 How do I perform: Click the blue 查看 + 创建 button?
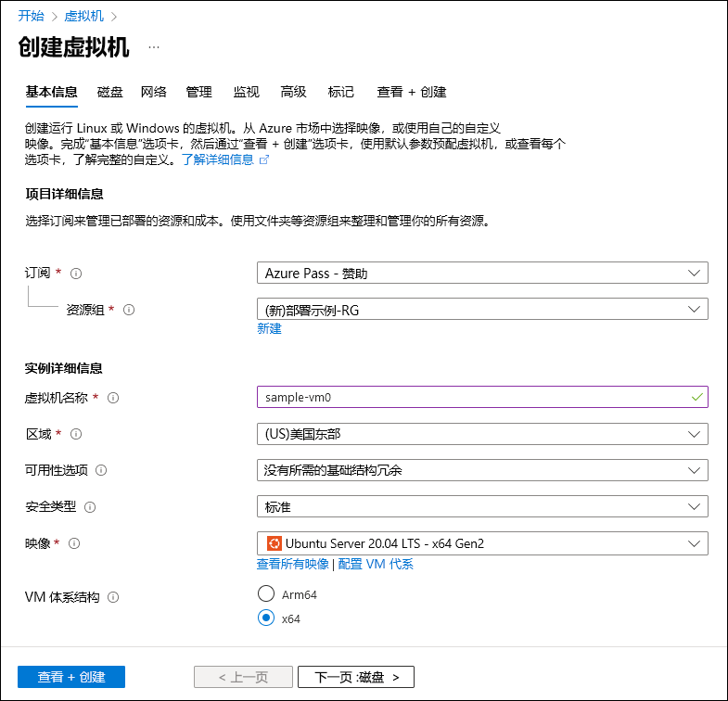(x=71, y=677)
